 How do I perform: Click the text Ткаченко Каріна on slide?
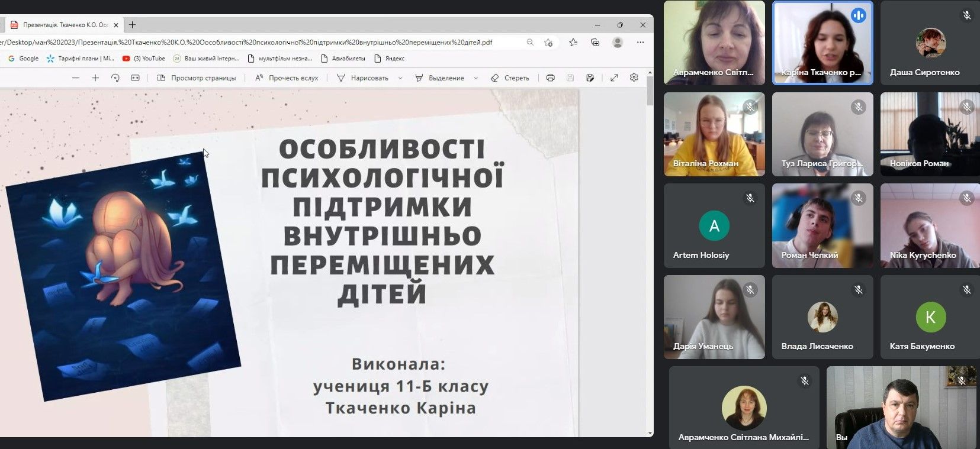point(400,408)
